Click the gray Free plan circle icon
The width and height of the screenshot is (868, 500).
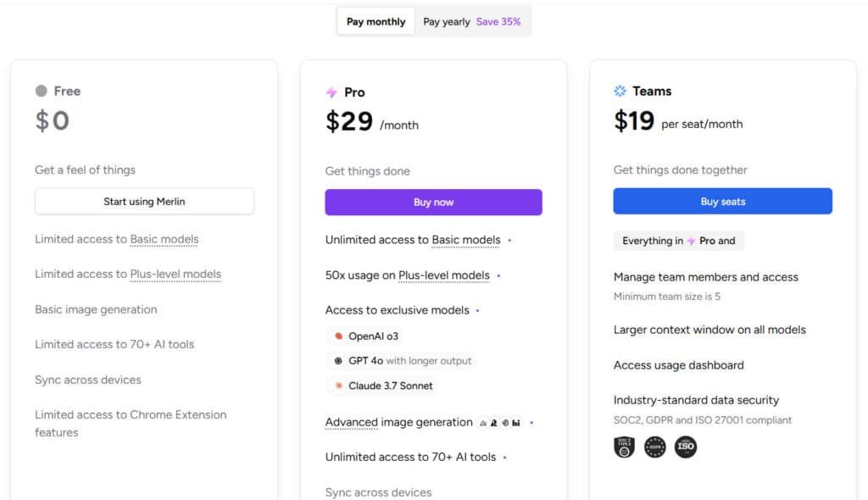pyautogui.click(x=41, y=92)
